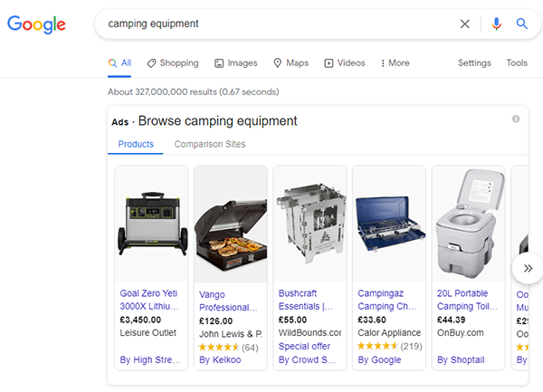Open Goal Zero Yeti 3000X product link
This screenshot has width=543, height=392.
[x=150, y=300]
